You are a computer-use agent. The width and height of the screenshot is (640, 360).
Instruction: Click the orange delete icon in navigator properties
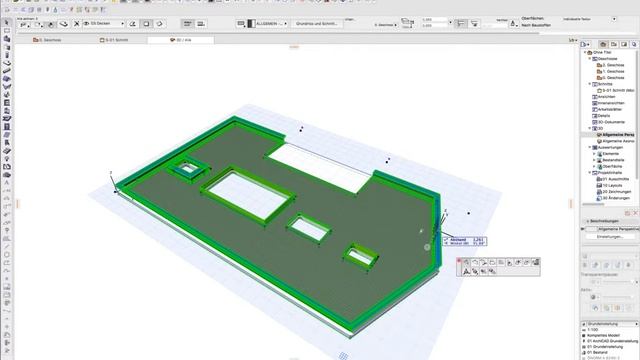pos(635,213)
